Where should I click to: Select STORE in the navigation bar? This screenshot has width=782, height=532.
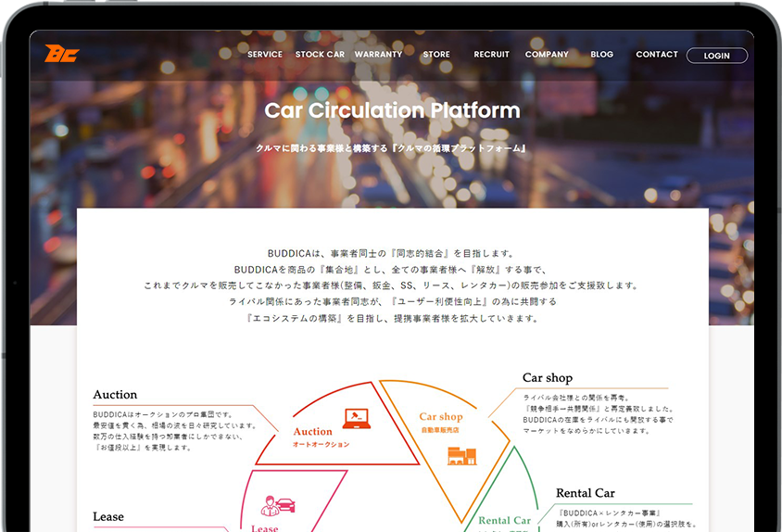(436, 55)
